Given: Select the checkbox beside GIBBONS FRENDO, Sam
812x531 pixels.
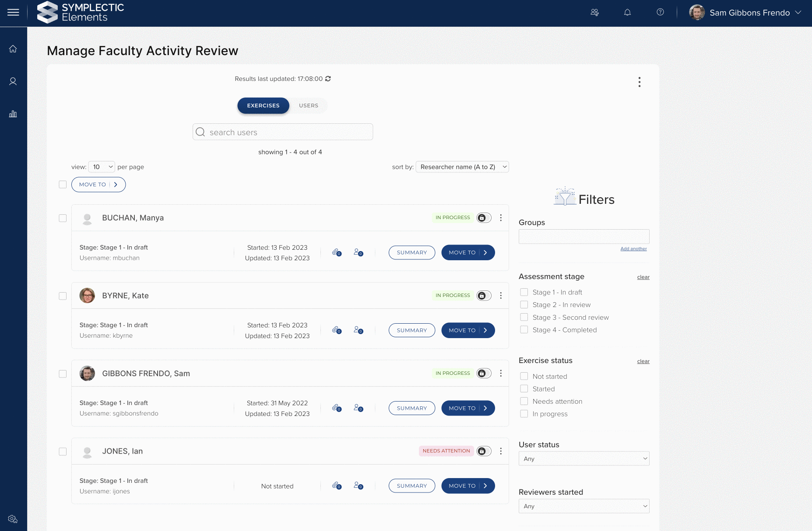Looking at the screenshot, I should click(63, 374).
